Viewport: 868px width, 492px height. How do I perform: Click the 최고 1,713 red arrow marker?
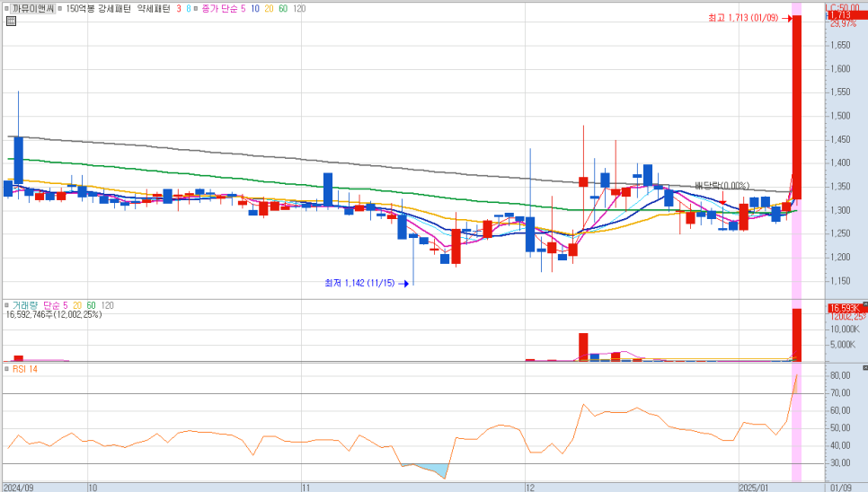coord(787,18)
